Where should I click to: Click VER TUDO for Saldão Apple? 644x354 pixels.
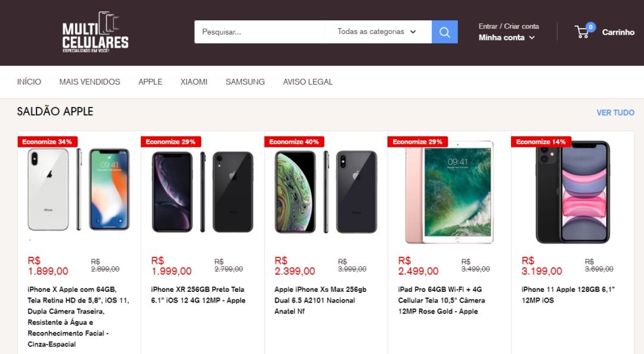coord(614,112)
